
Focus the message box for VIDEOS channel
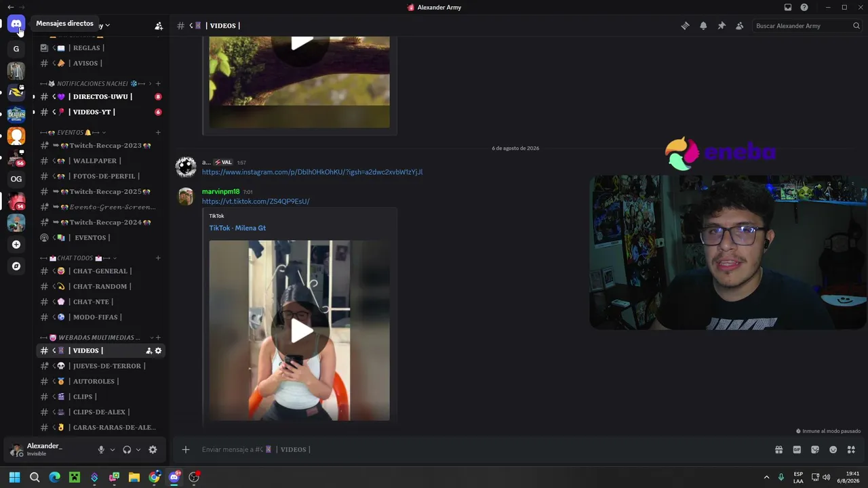tap(475, 449)
